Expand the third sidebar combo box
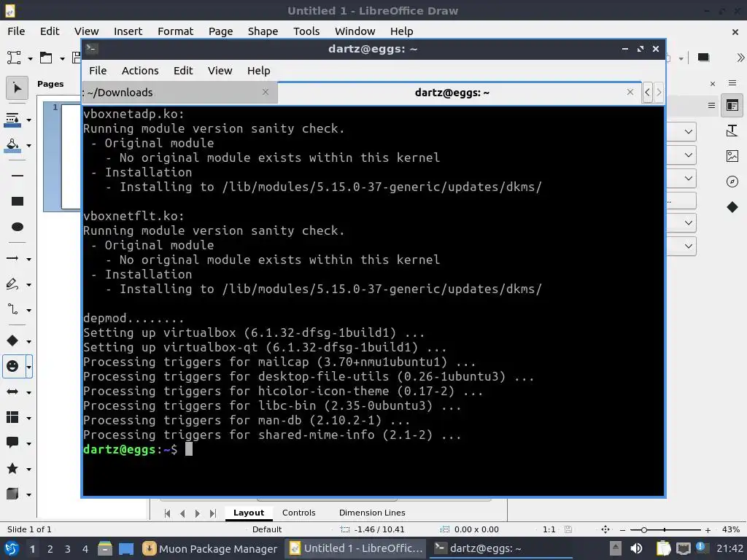The width and height of the screenshot is (747, 560). 689,179
